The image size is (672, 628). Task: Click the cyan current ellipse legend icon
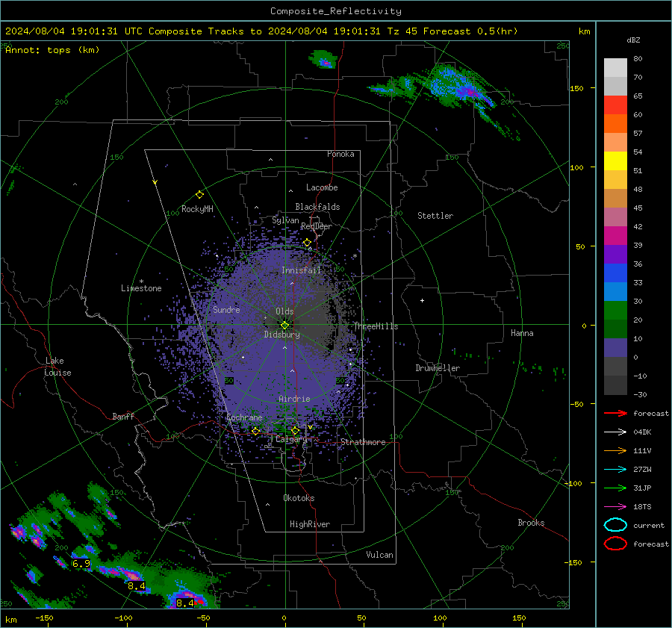click(615, 525)
